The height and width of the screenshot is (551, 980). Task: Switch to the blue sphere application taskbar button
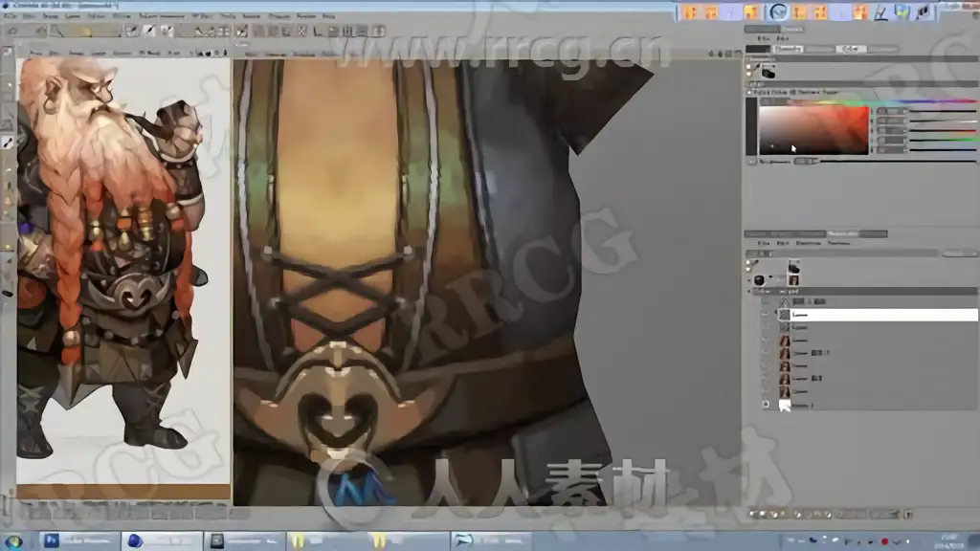(x=162, y=541)
